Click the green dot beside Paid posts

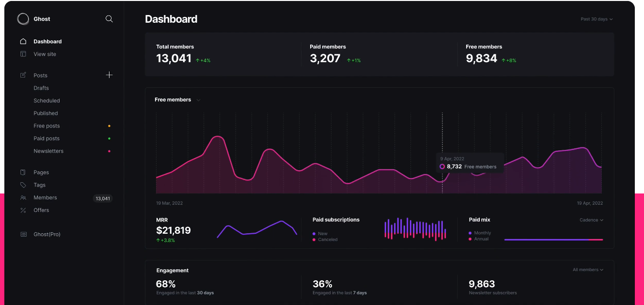click(109, 138)
